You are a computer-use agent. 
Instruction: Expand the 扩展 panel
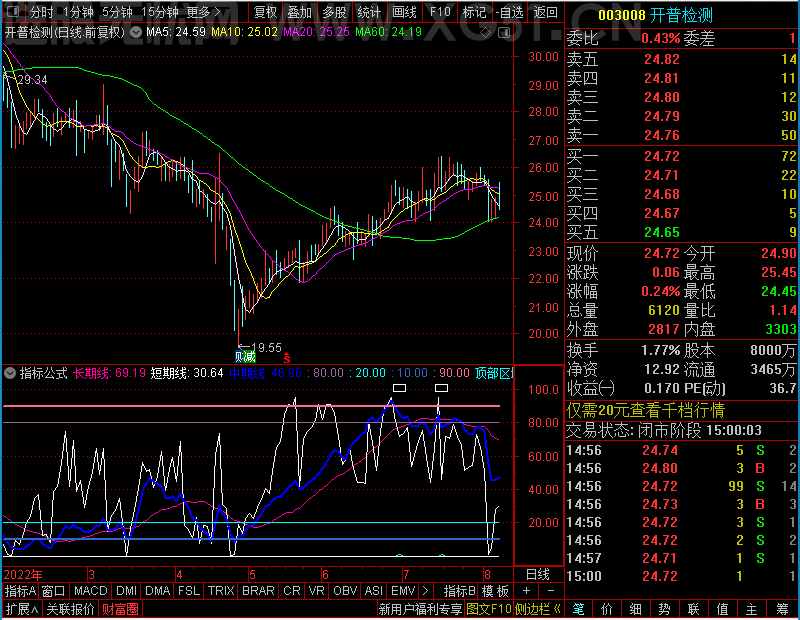[22, 609]
